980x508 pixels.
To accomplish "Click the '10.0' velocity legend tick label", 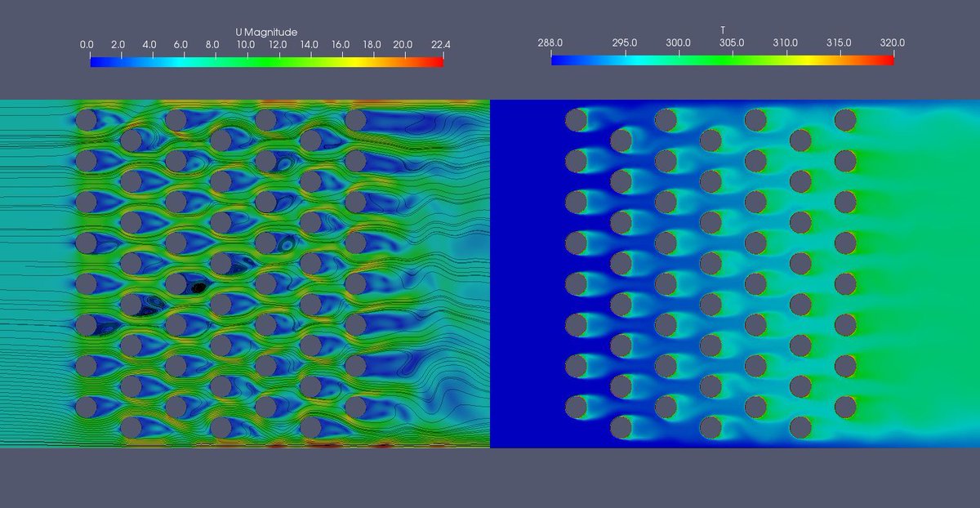I will pyautogui.click(x=245, y=45).
